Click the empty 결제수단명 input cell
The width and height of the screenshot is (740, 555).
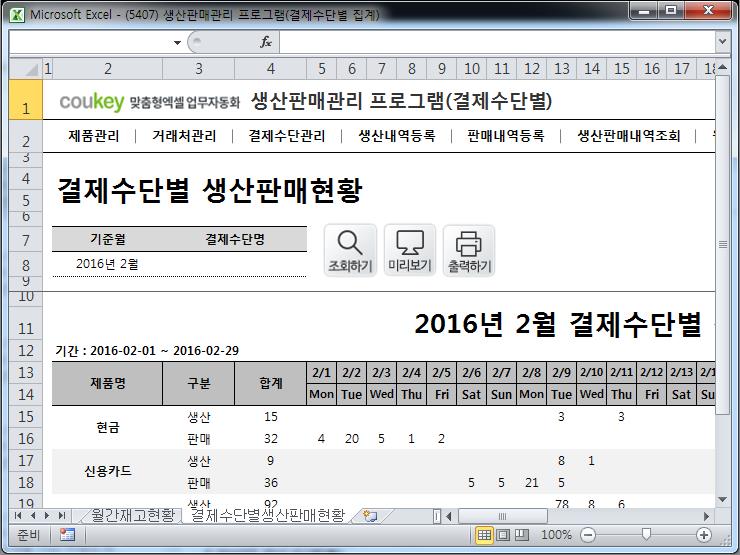(x=235, y=264)
